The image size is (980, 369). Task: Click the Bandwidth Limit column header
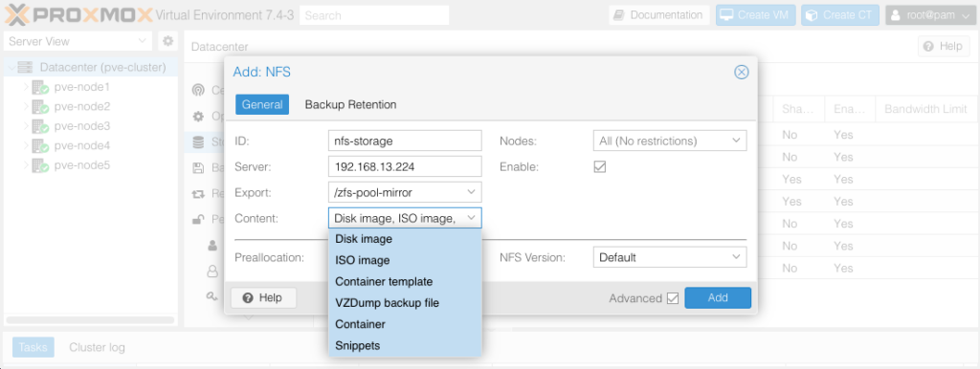coord(926,109)
